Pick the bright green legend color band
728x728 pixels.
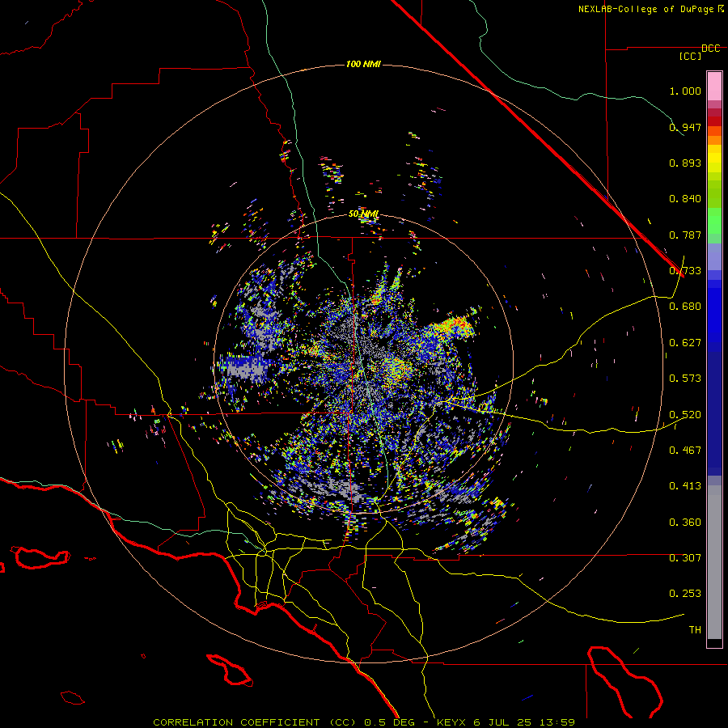(x=714, y=221)
